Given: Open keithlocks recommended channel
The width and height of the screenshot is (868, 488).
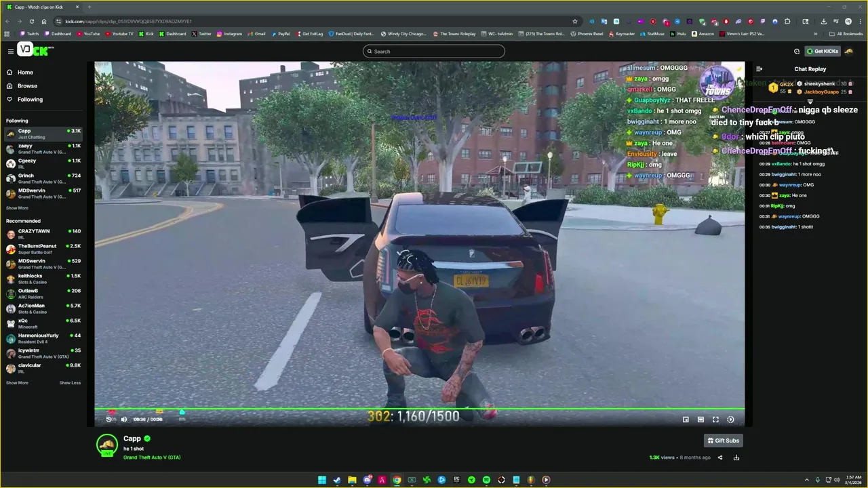Looking at the screenshot, I should [x=43, y=279].
